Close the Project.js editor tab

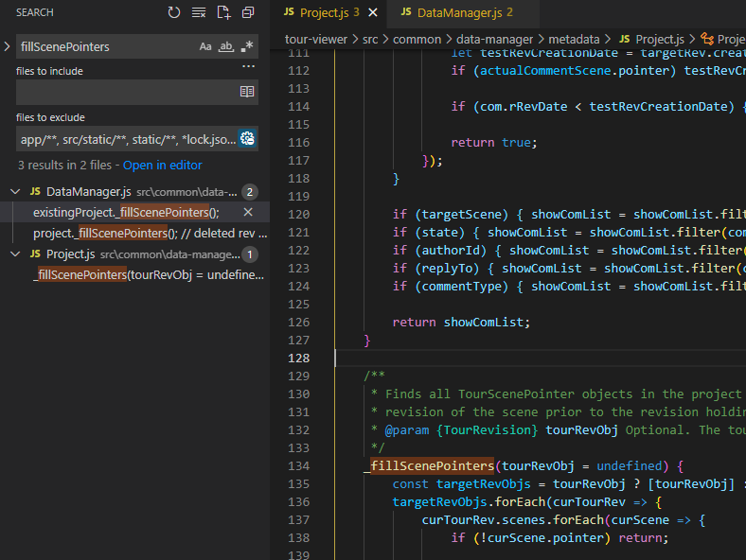coord(373,13)
